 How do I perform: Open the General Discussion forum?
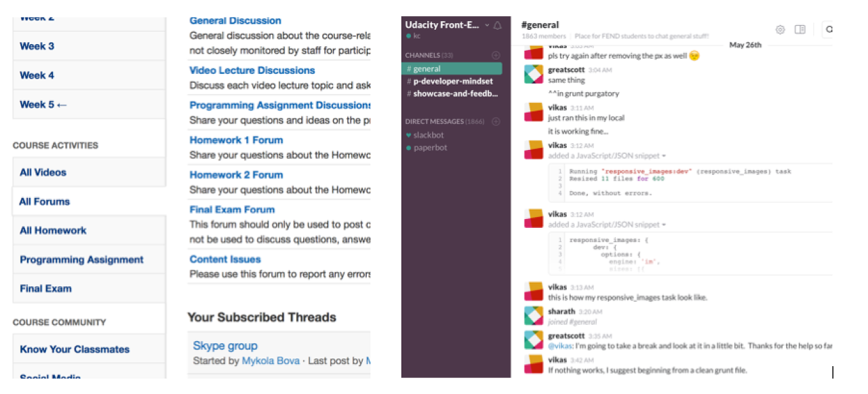coord(235,21)
